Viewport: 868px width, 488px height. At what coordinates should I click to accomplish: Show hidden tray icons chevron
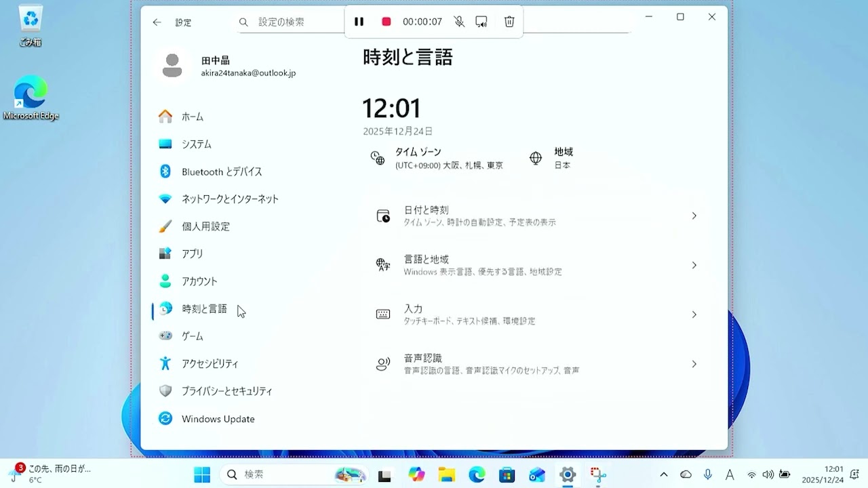pyautogui.click(x=664, y=475)
